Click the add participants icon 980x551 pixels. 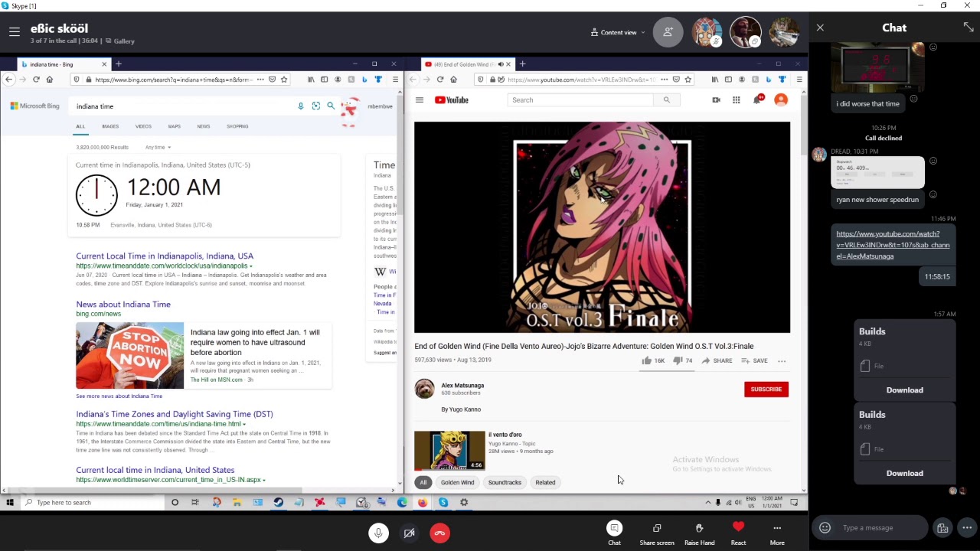668,32
